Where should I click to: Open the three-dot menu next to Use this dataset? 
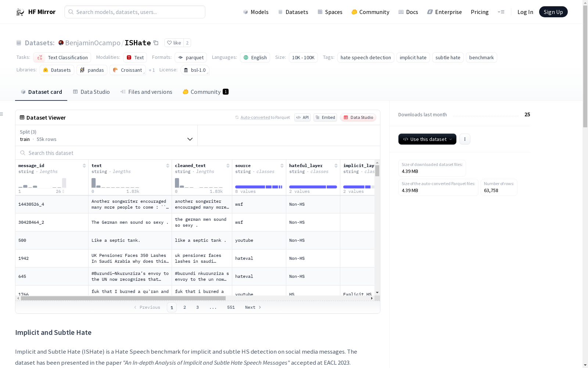[x=465, y=139]
